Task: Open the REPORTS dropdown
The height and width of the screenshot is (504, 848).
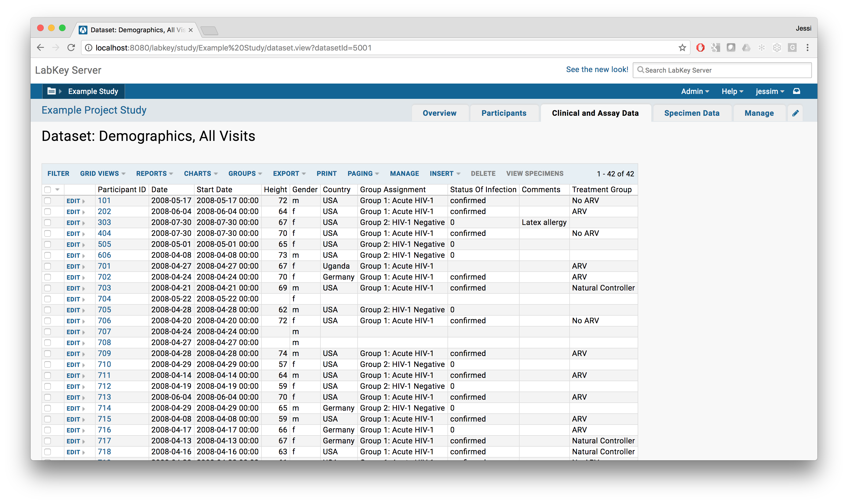Action: tap(155, 174)
